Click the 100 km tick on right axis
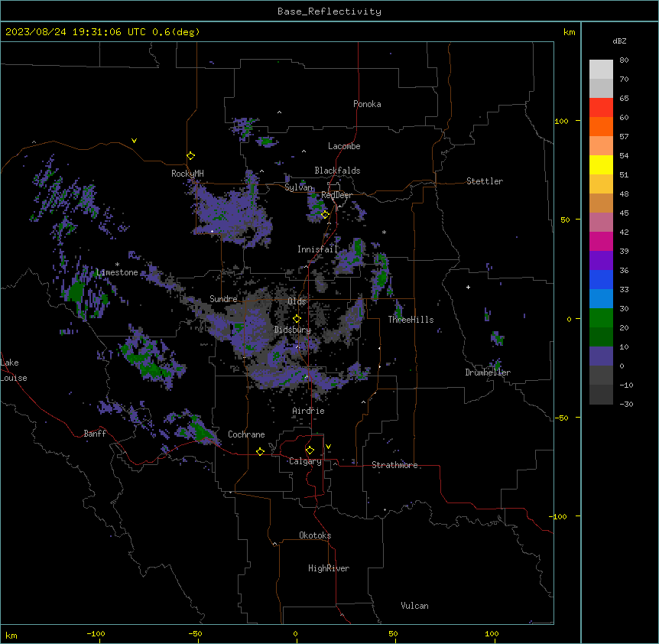The height and width of the screenshot is (644, 659). click(561, 121)
